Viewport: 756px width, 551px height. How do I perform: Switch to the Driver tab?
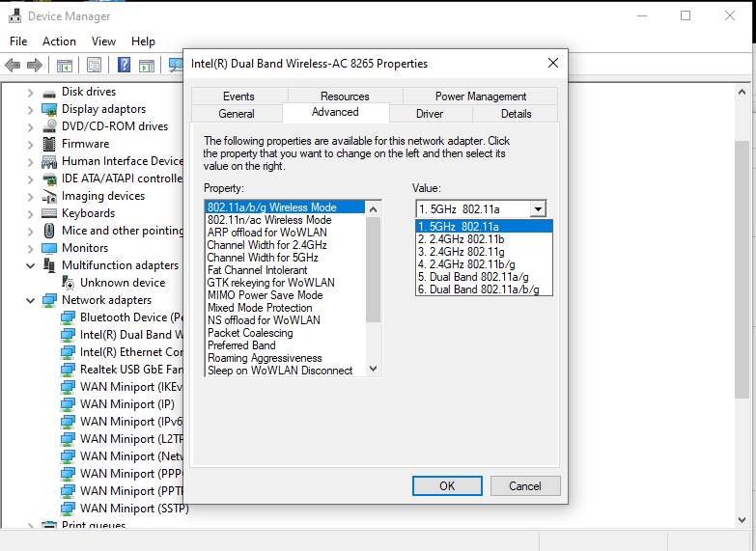[x=430, y=114]
